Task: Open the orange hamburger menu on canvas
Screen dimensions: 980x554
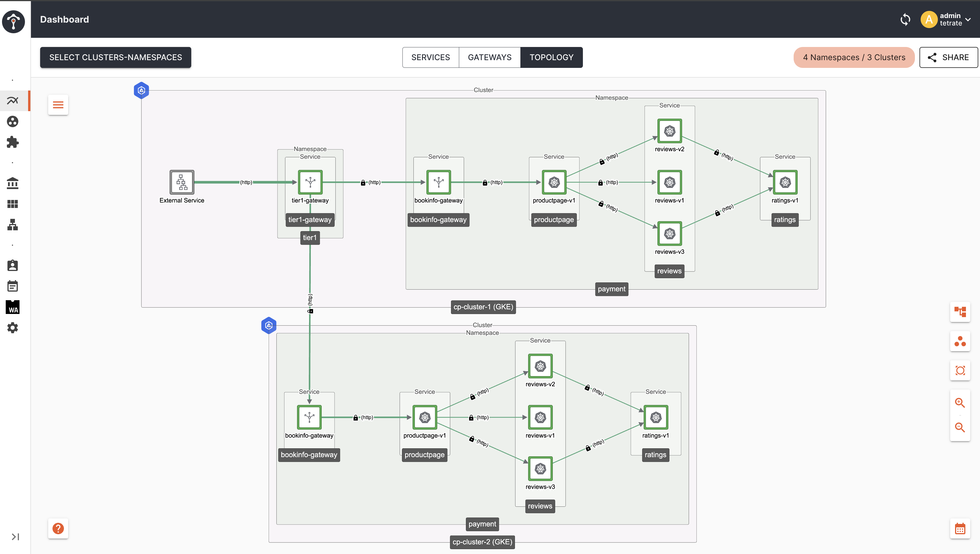Action: (58, 105)
